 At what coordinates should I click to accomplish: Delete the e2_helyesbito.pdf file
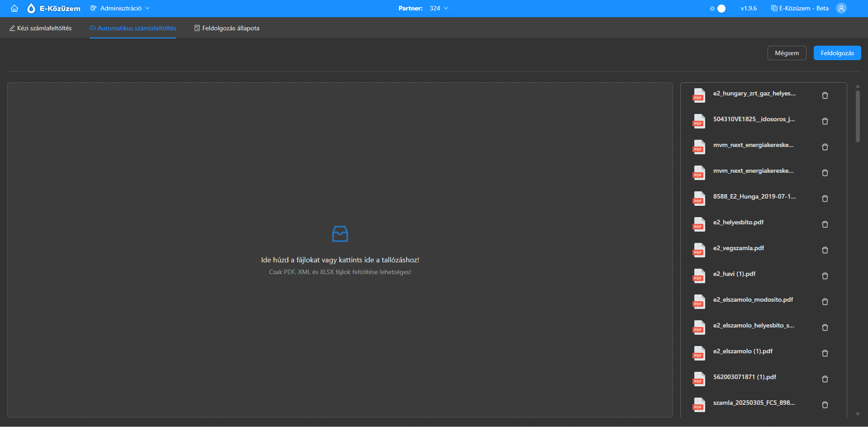click(x=825, y=224)
